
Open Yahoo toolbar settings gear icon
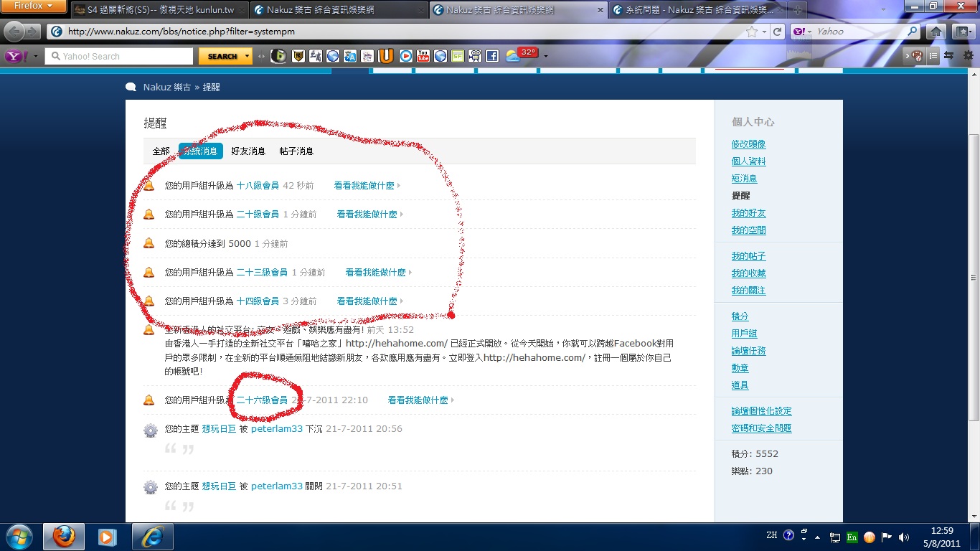pyautogui.click(x=969, y=56)
